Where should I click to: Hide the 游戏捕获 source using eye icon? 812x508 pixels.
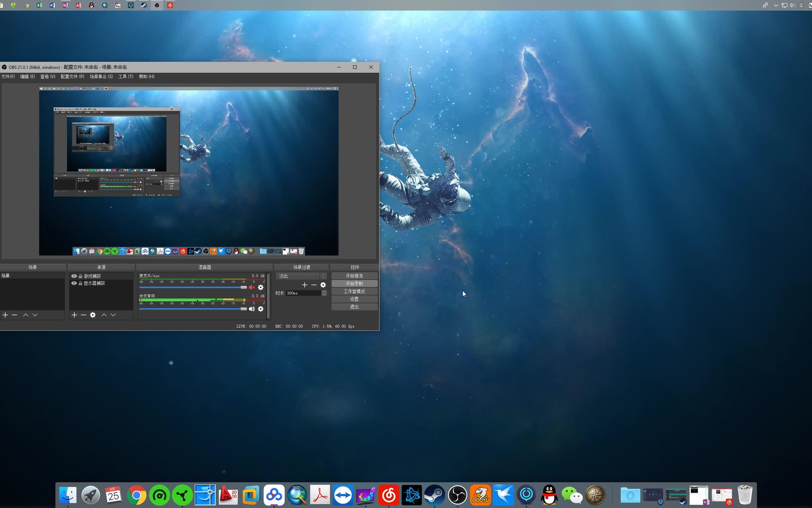coord(74,276)
